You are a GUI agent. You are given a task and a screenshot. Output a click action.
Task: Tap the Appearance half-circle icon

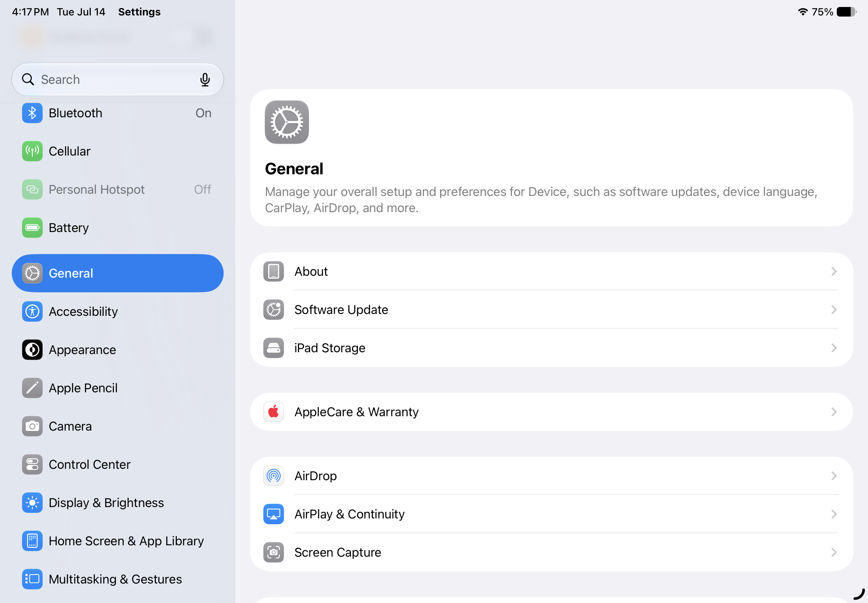point(32,350)
